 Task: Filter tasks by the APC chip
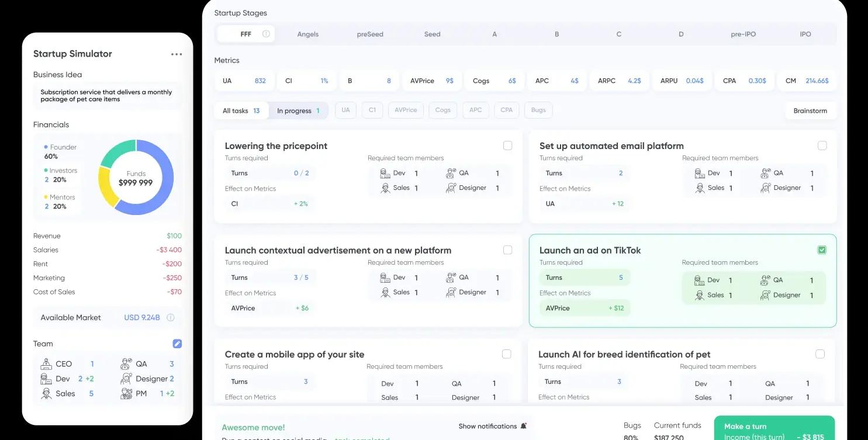click(x=476, y=110)
